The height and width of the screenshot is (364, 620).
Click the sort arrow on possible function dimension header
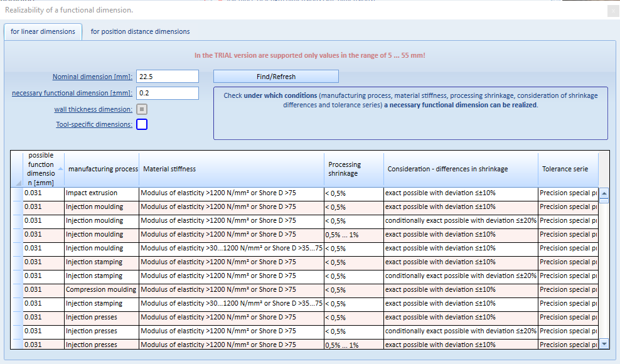[x=60, y=169]
